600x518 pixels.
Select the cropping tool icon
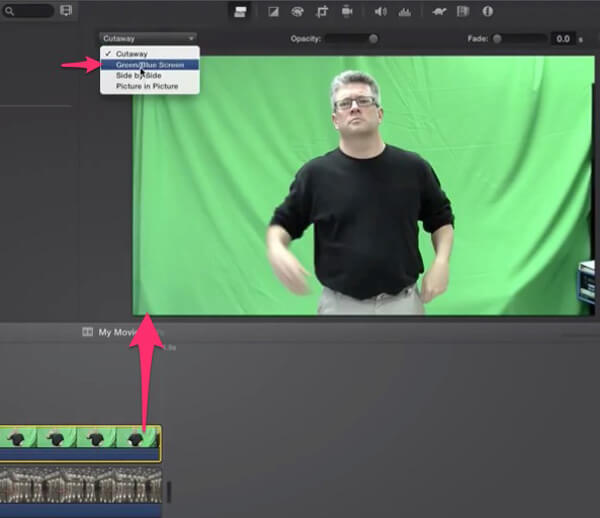(322, 12)
